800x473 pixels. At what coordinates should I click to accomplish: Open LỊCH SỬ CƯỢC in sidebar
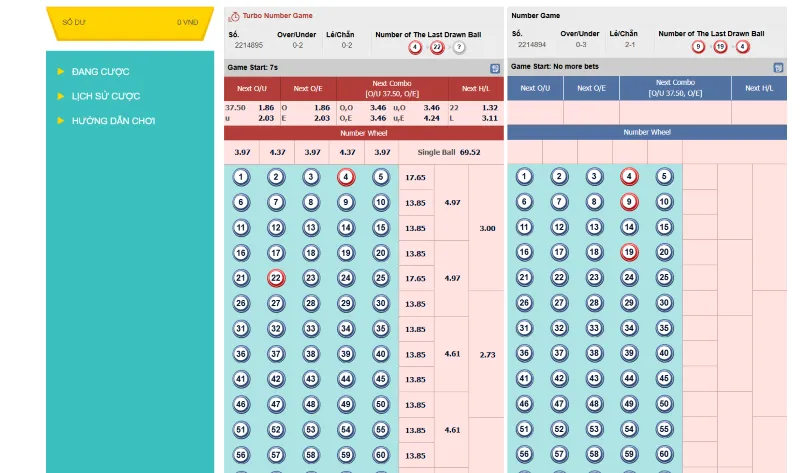pos(106,96)
